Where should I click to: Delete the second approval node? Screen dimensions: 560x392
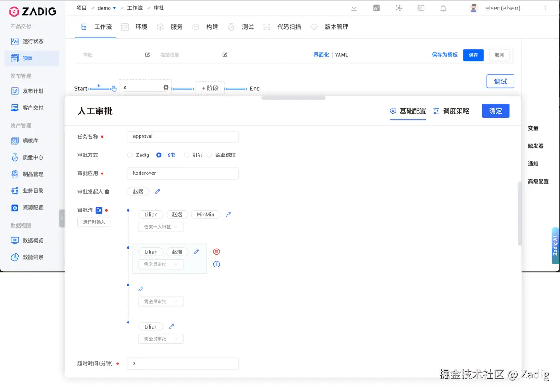[217, 252]
